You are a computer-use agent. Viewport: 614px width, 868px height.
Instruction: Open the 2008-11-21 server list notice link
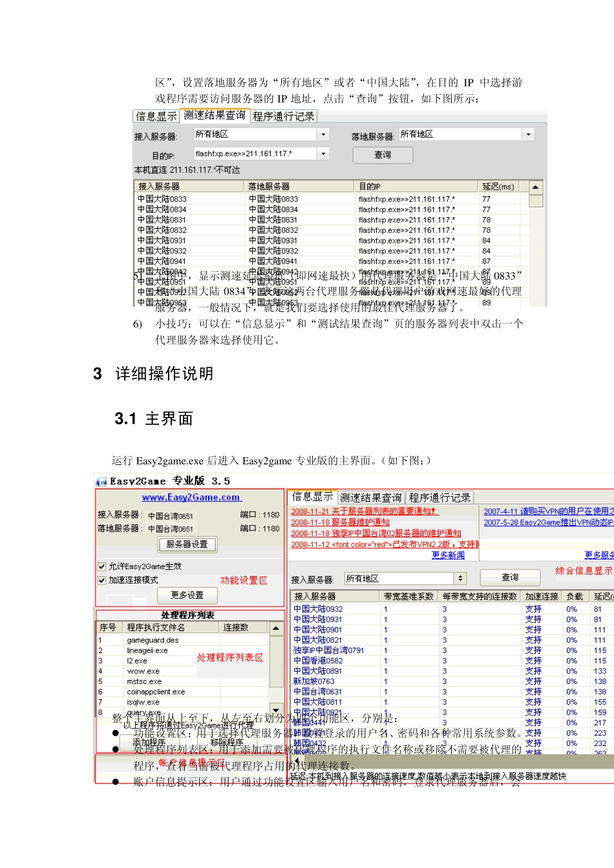pos(365,512)
